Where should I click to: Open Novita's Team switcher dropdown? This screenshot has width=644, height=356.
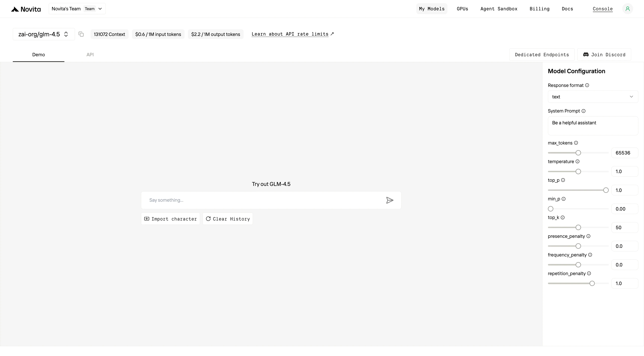(x=77, y=9)
